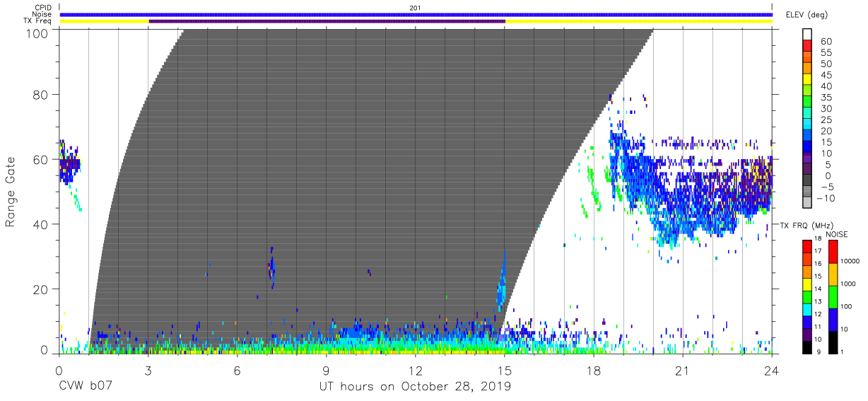Image resolution: width=868 pixels, height=401 pixels.
Task: Click the 24 tick label on the UT hours axis
Action: [x=772, y=371]
